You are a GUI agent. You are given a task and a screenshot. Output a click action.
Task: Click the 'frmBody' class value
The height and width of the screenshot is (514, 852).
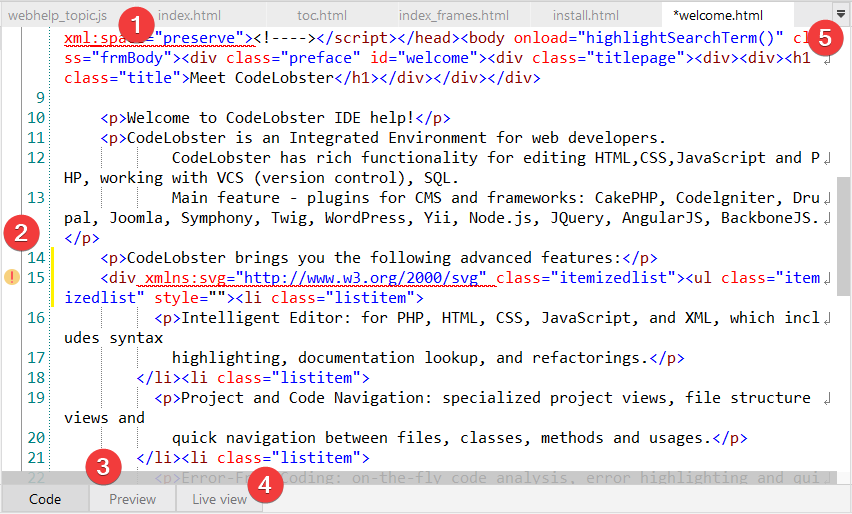[131, 58]
